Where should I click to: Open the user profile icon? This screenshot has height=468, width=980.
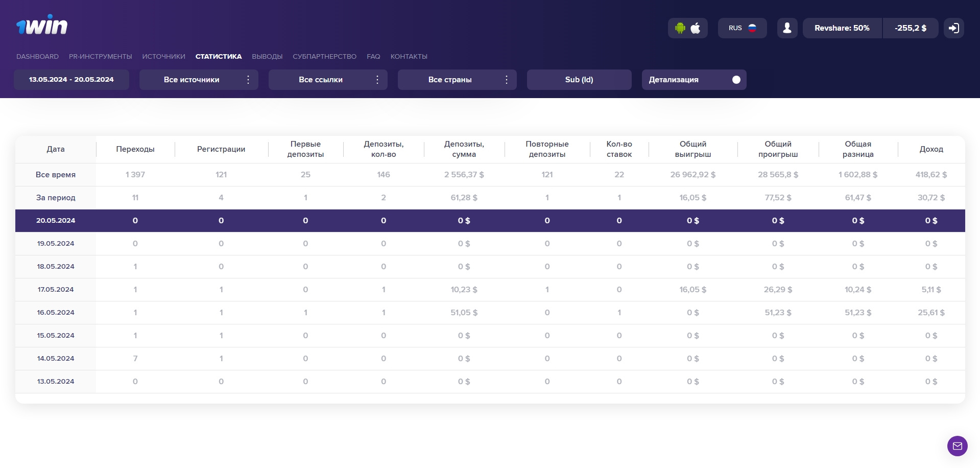click(787, 28)
